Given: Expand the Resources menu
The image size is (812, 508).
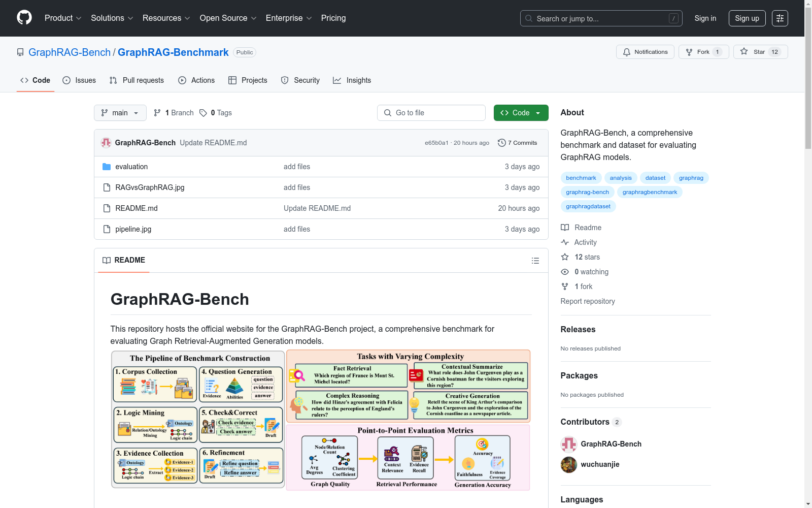Looking at the screenshot, I should pyautogui.click(x=166, y=18).
